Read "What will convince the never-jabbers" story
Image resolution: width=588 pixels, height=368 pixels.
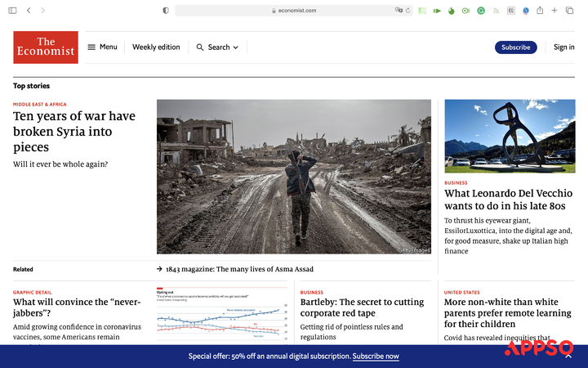click(x=77, y=307)
